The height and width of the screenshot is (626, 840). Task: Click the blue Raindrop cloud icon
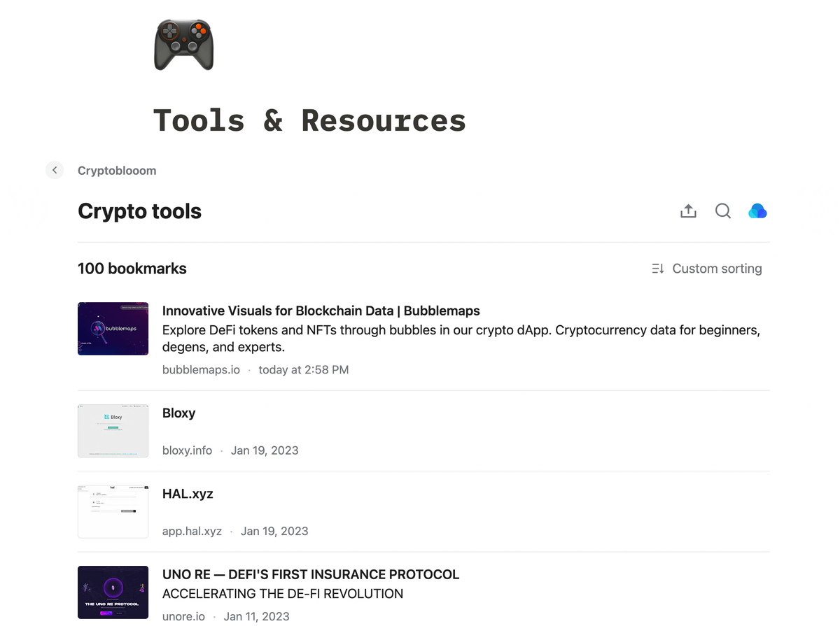click(757, 211)
